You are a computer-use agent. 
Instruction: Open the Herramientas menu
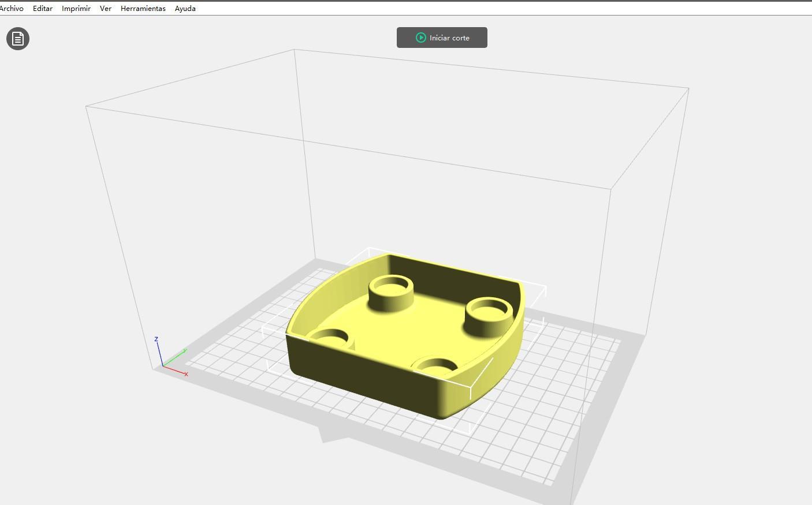[x=143, y=9]
